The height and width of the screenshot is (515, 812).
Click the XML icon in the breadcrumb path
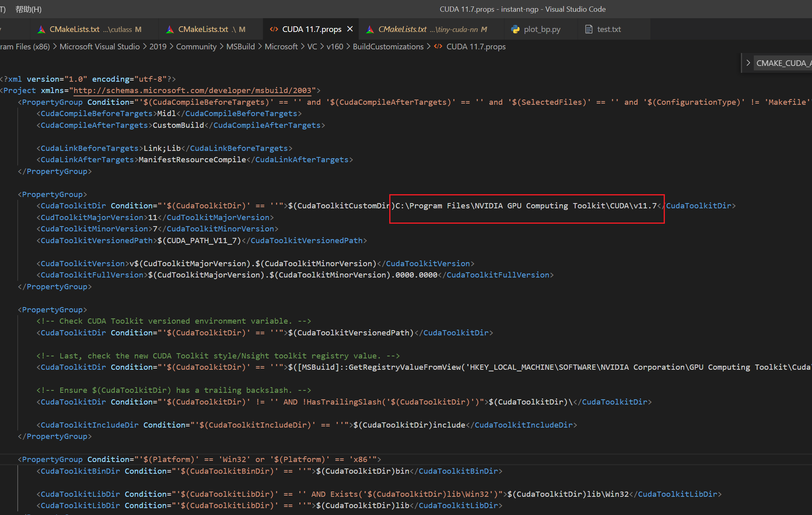(438, 47)
